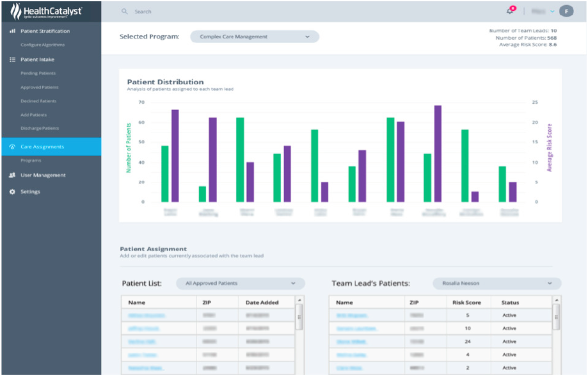Screen dimensions: 588x377
Task: Open Discharge Patients page
Action: coord(40,128)
